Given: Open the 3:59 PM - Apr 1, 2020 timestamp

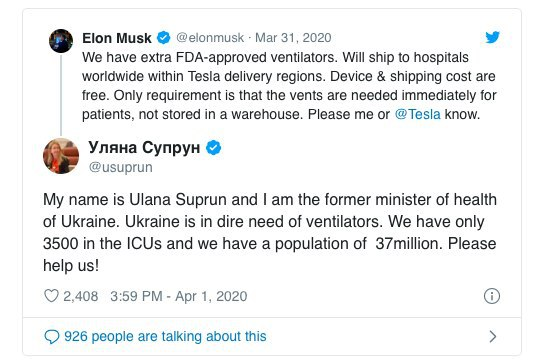Looking at the screenshot, I should point(179,296).
